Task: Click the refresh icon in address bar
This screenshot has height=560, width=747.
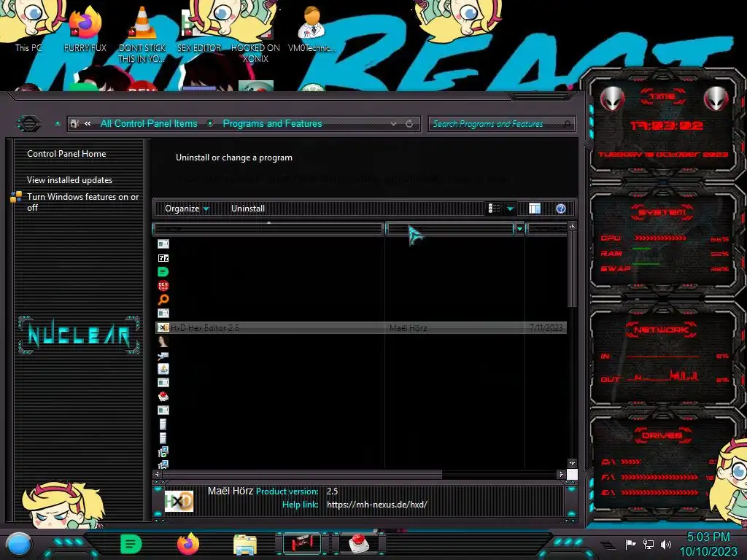Action: 409,124
